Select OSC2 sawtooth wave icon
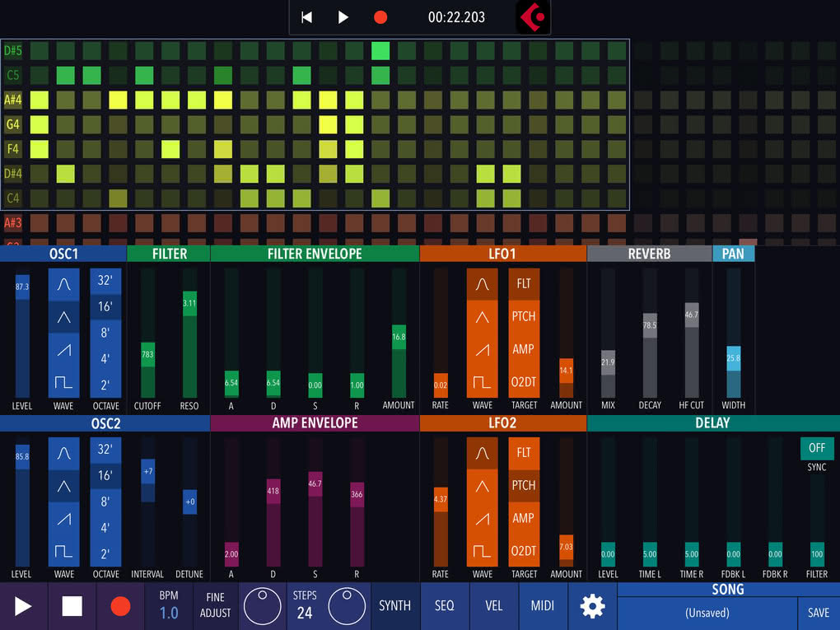Image resolution: width=840 pixels, height=630 pixels. pyautogui.click(x=63, y=519)
